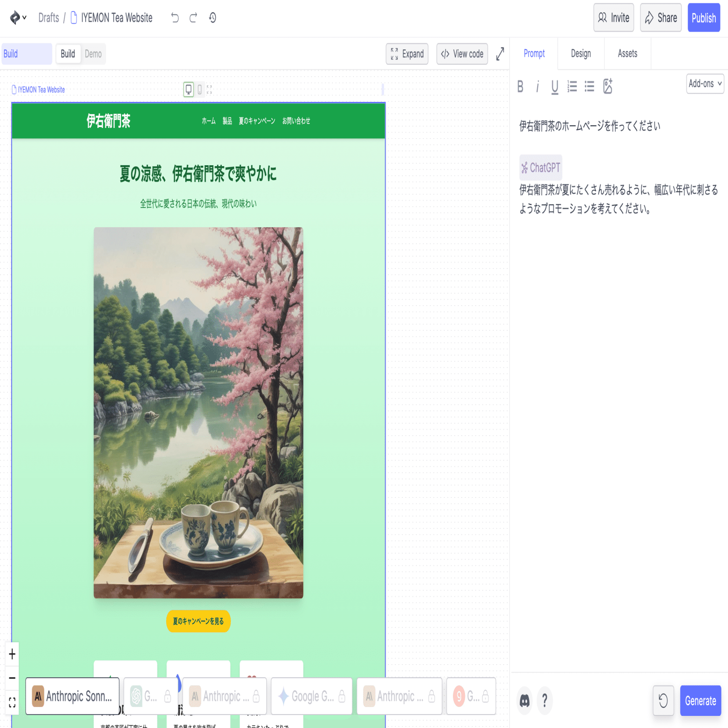Click the diagonal fullscreen arrow icon
The image size is (728, 728).
pos(500,54)
